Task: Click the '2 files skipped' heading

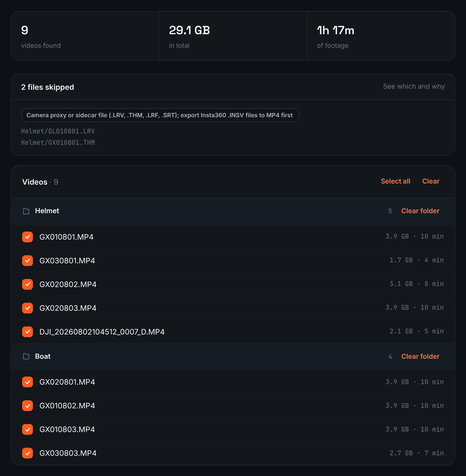Action: (x=47, y=87)
